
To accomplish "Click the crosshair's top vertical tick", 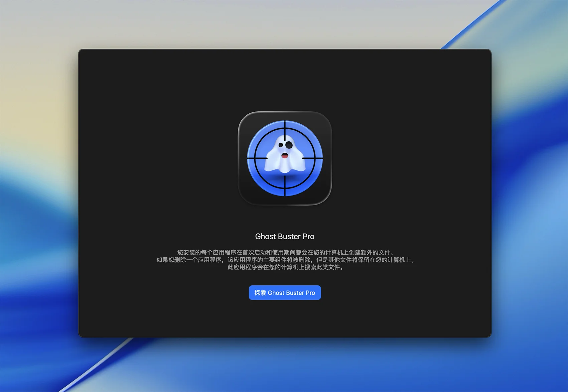I will point(285,130).
